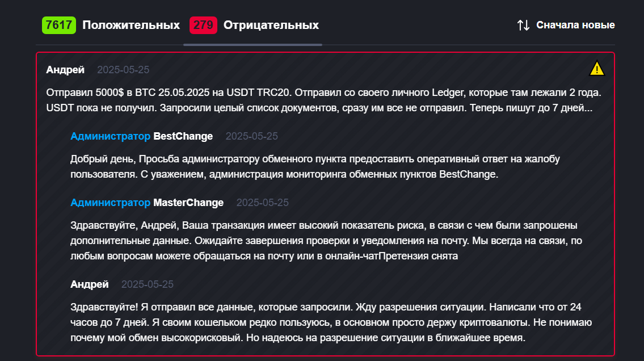Screen dimensions: 644x361
Task: Click the active tab underline under Отрицательных
Action: coord(252,44)
